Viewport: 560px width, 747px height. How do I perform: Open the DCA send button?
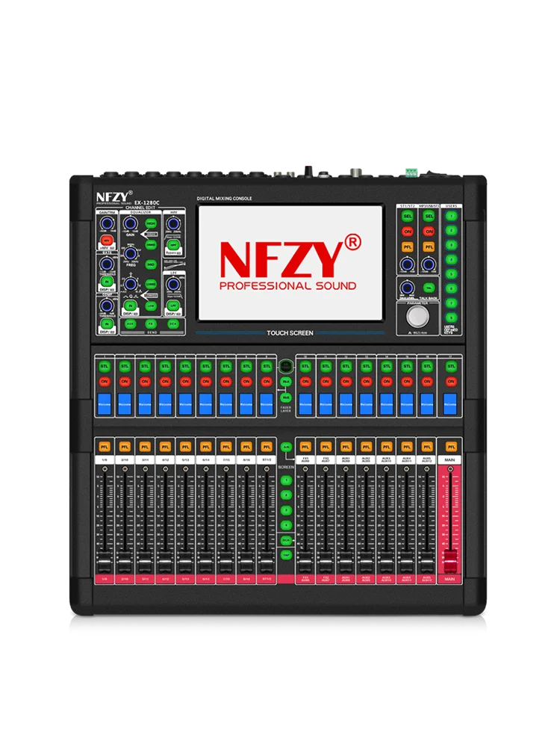pyautogui.click(x=173, y=324)
